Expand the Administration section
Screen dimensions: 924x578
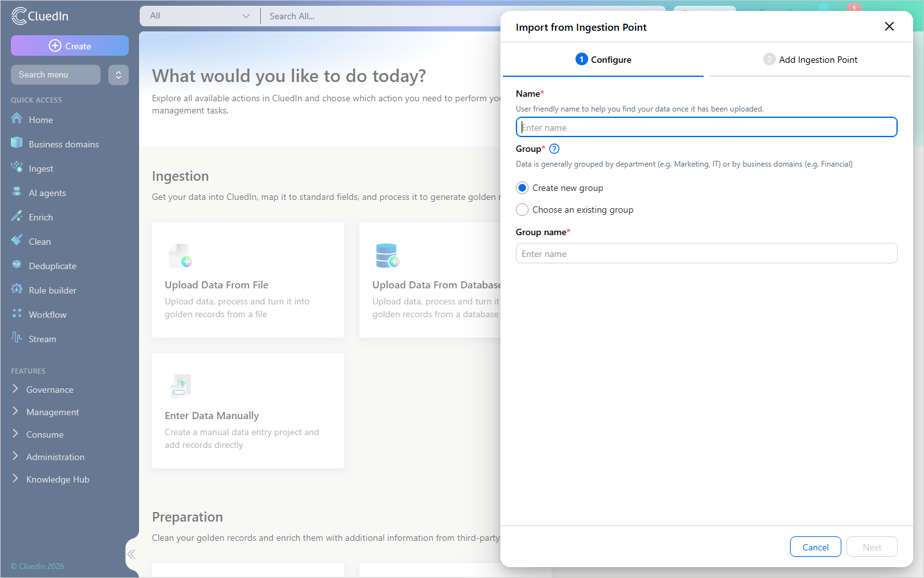click(55, 457)
